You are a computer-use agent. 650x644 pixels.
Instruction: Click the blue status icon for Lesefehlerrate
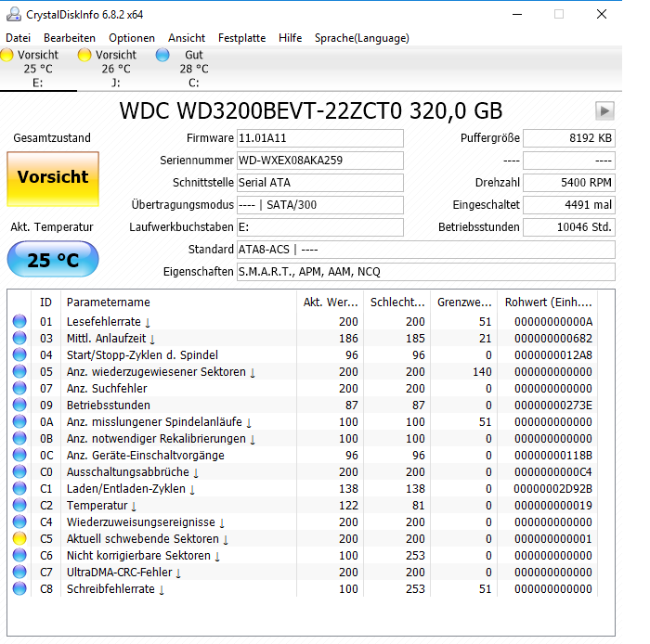click(19, 321)
